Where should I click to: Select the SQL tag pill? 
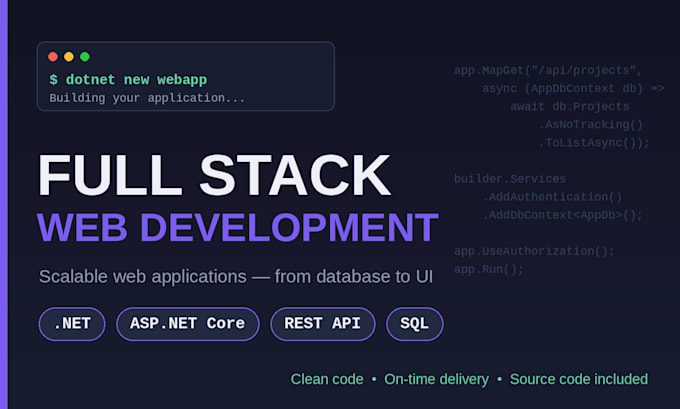pos(415,324)
